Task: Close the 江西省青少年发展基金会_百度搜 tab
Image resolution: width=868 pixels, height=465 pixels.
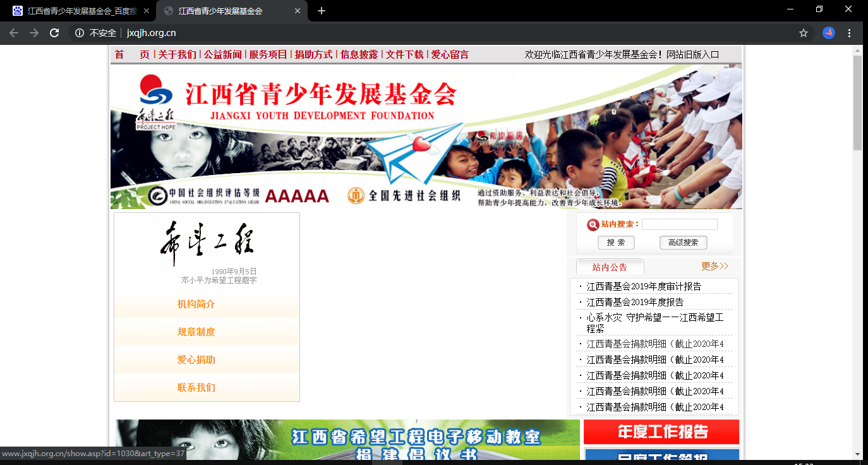Action: pyautogui.click(x=147, y=11)
